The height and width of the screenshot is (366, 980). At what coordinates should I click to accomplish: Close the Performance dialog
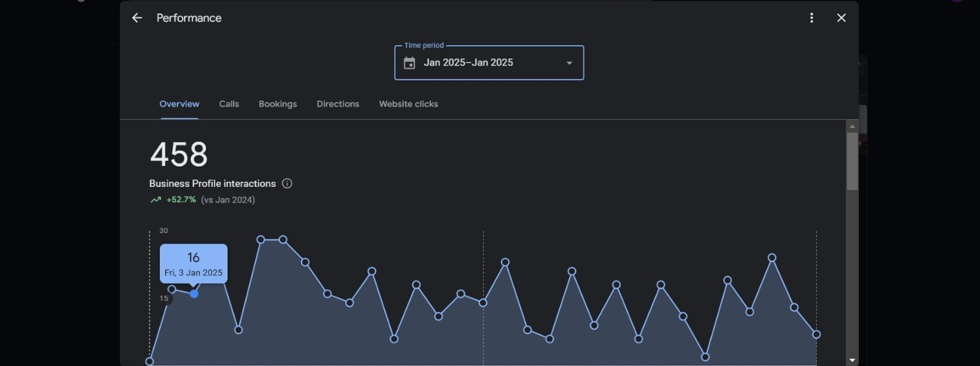coord(841,18)
